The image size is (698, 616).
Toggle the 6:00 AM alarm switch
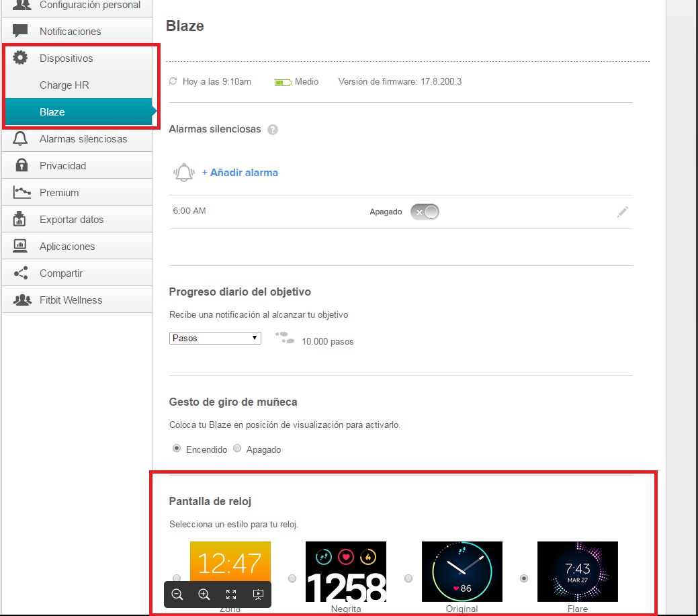click(x=425, y=212)
